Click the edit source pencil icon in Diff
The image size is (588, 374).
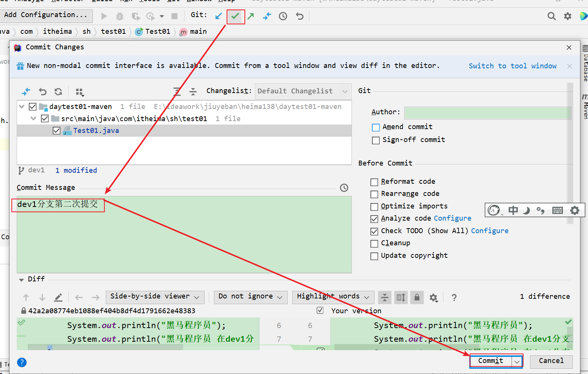tap(58, 297)
